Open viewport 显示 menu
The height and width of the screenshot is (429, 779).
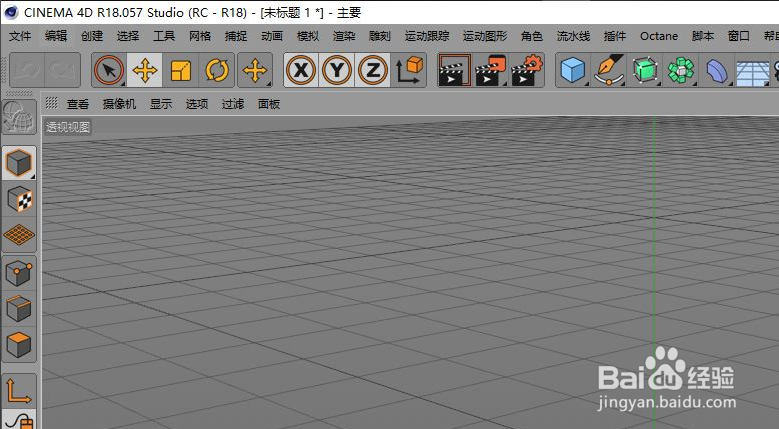coord(161,104)
